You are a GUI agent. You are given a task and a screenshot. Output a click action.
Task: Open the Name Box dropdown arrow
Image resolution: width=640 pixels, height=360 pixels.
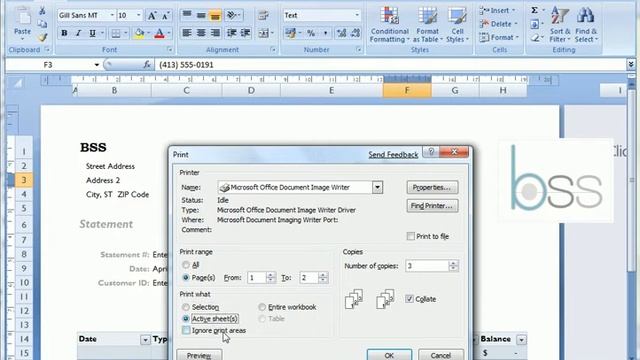pyautogui.click(x=97, y=65)
